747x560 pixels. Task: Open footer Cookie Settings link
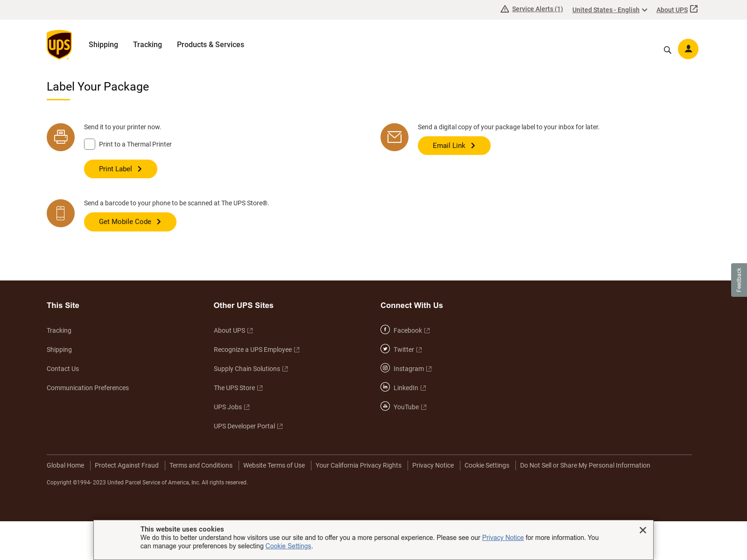tap(487, 465)
